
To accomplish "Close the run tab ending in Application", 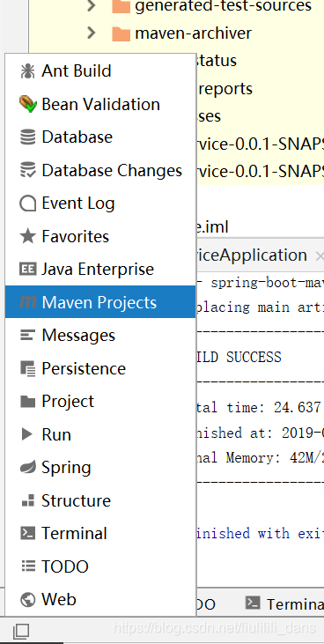I will point(319,256).
